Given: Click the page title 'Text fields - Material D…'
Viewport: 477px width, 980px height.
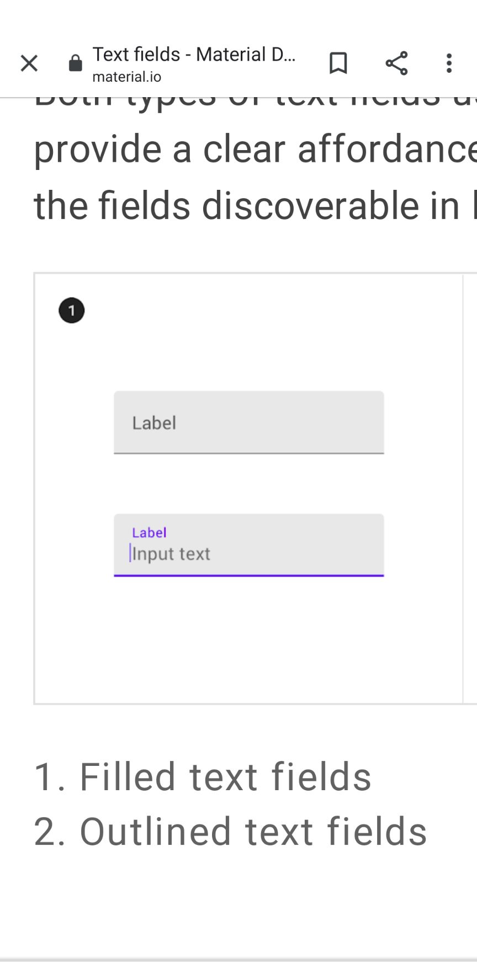Looking at the screenshot, I should (x=194, y=55).
